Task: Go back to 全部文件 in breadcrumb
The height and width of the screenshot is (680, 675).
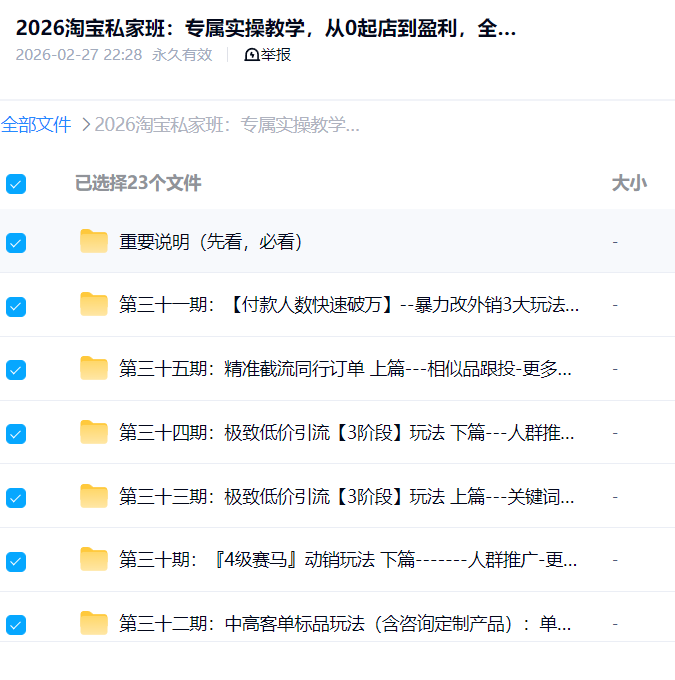Action: [x=36, y=125]
